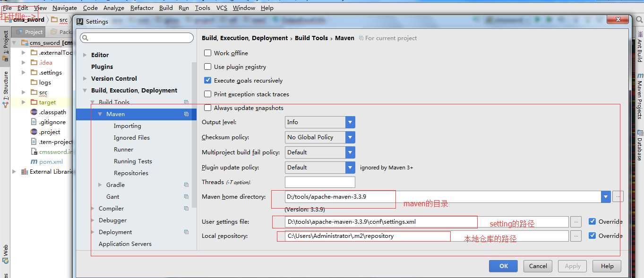This screenshot has width=644, height=278.
Task: Open the Refactor menu
Action: click(142, 8)
